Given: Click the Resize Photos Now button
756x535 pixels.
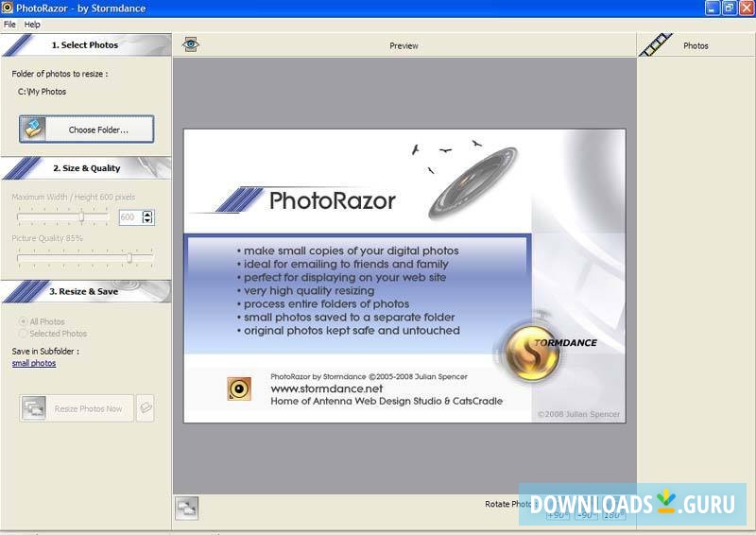Looking at the screenshot, I should coord(77,408).
